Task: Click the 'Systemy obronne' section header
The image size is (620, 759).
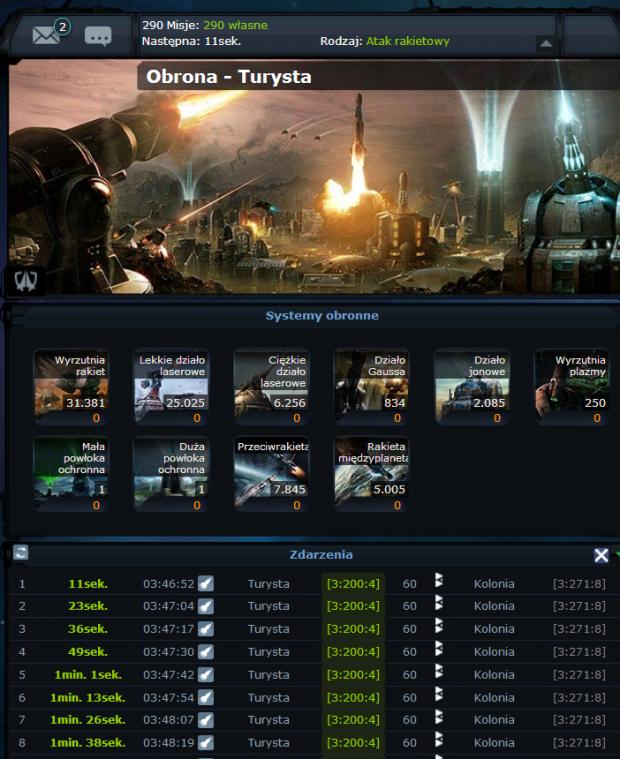Action: (x=322, y=316)
